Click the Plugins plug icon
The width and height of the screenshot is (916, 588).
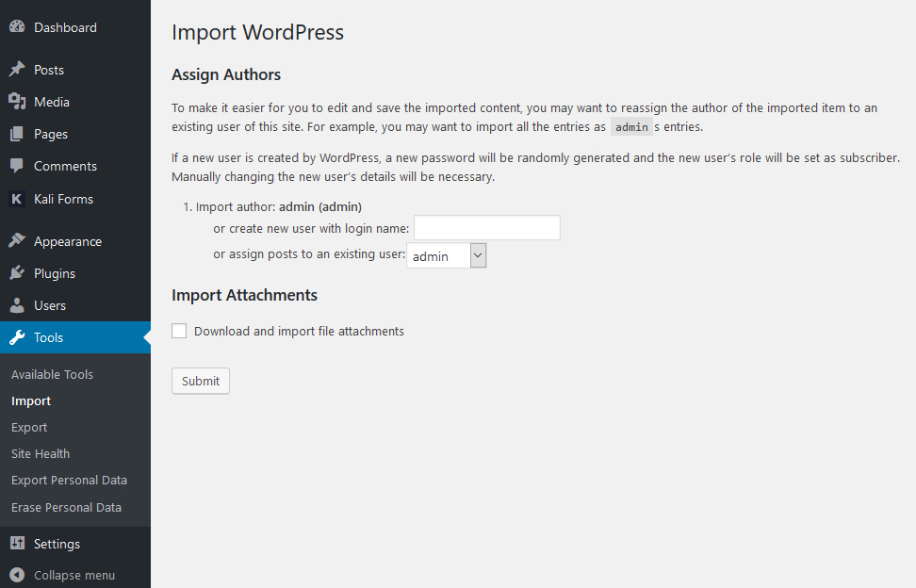[17, 272]
